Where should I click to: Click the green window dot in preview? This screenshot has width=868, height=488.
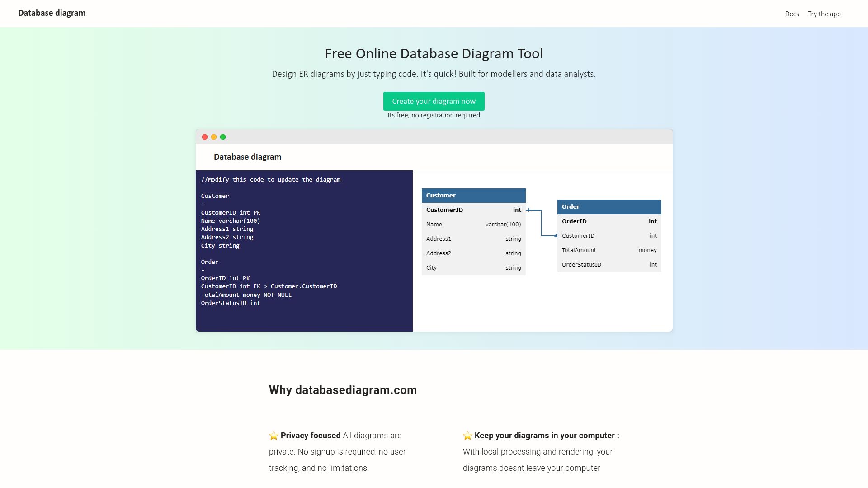223,137
